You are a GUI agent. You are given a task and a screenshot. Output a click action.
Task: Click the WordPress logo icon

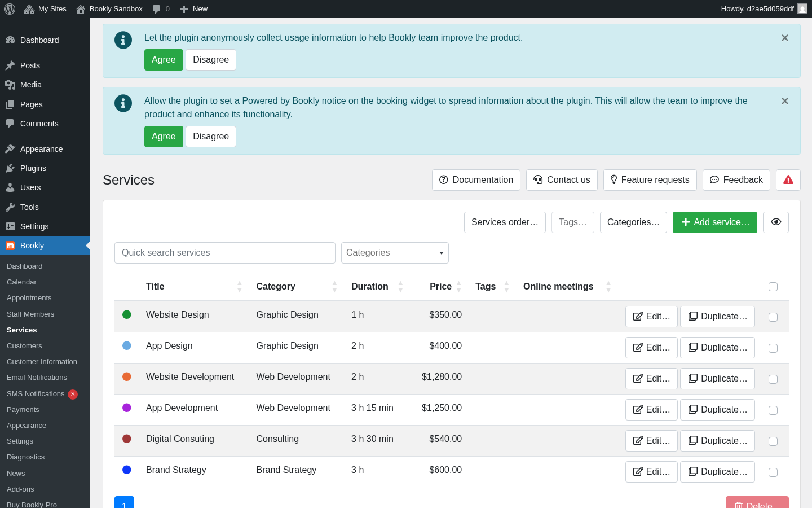tap(10, 9)
